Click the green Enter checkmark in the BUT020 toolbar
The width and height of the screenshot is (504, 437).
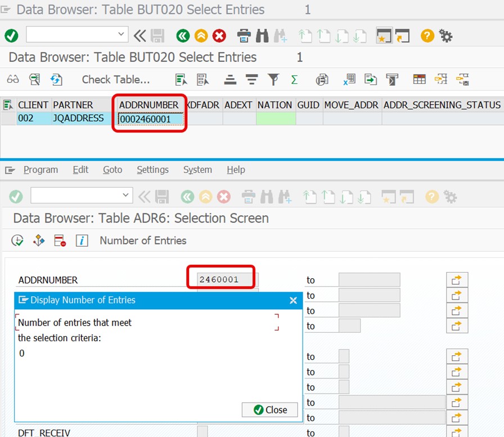click(x=11, y=35)
